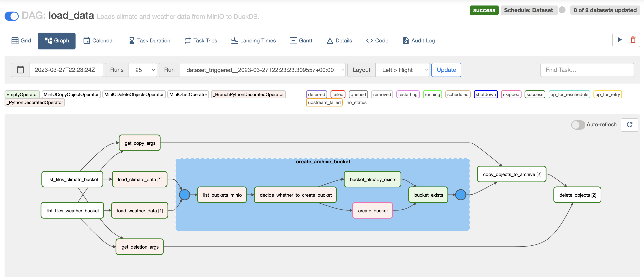The width and height of the screenshot is (644, 277).
Task: Expand the Run selection dropdown
Action: click(263, 70)
